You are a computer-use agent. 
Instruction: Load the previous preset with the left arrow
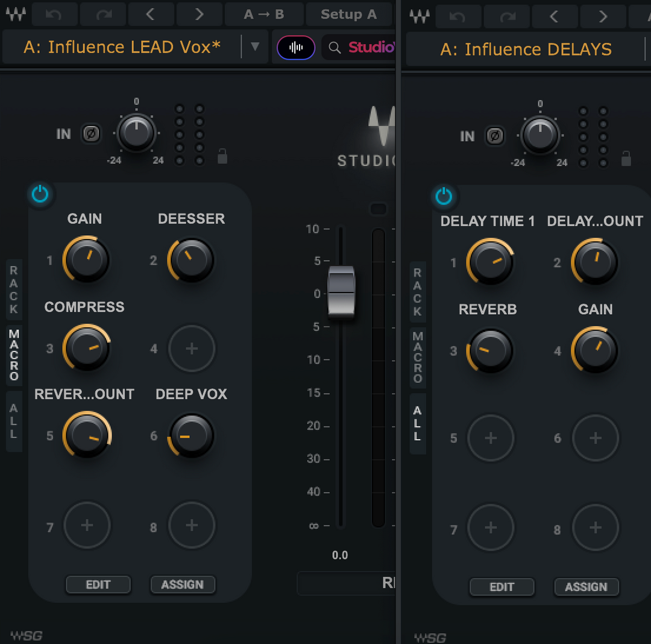point(151,14)
